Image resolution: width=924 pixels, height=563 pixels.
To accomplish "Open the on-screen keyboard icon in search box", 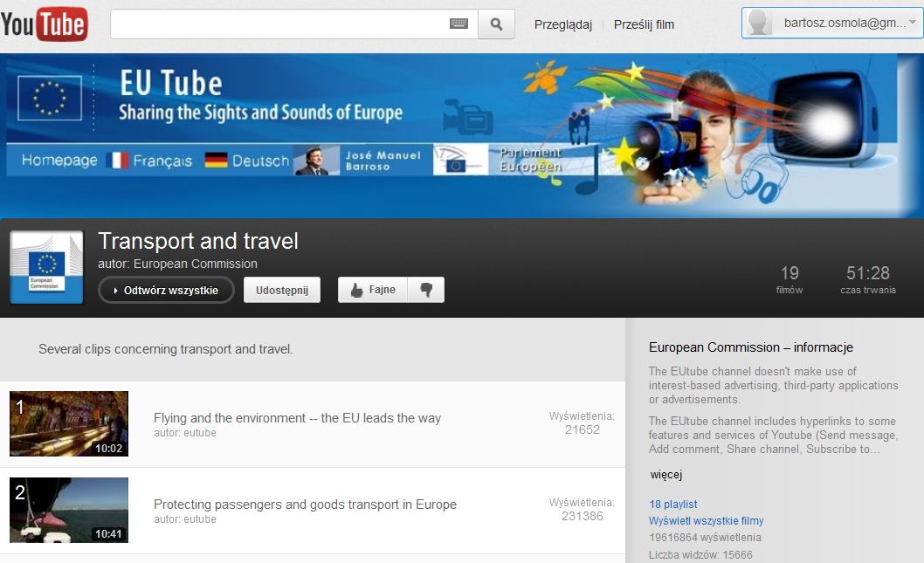I will point(459,24).
